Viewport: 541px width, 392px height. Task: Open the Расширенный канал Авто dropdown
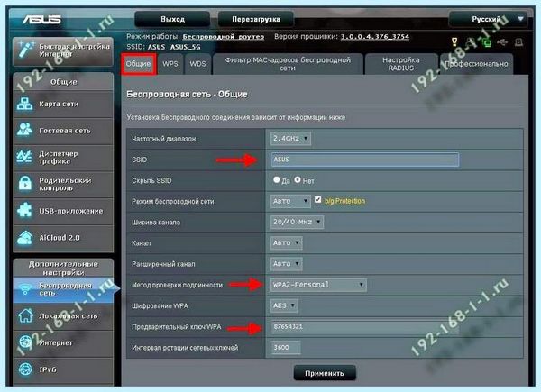pyautogui.click(x=287, y=264)
